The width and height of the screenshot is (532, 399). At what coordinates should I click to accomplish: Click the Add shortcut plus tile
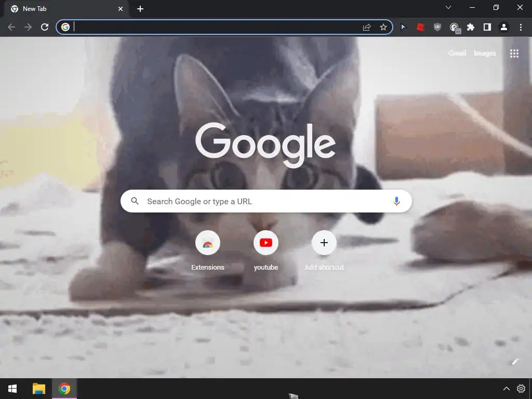(324, 251)
